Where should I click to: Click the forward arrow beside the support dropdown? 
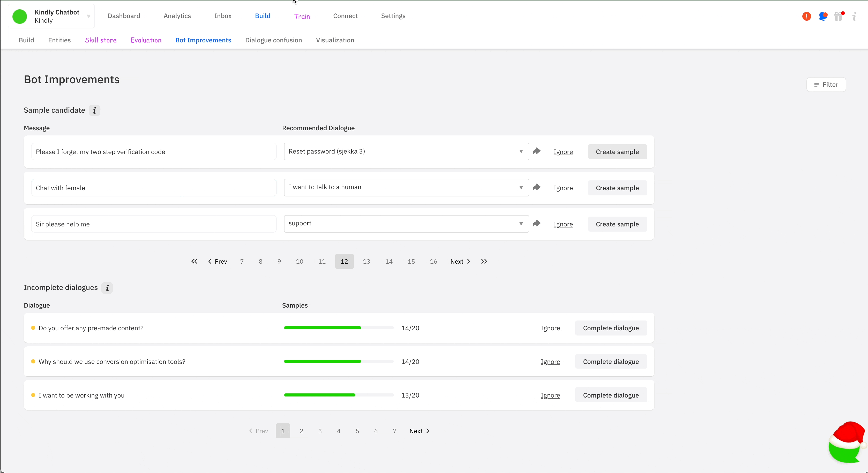536,223
